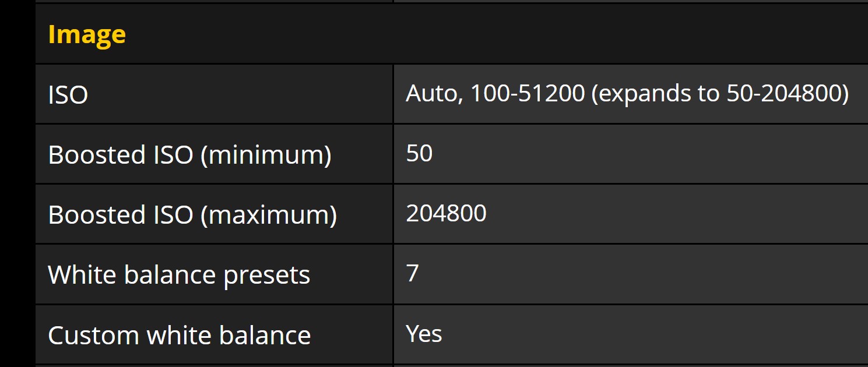Click the "(maximum)" text in the label

268,216
